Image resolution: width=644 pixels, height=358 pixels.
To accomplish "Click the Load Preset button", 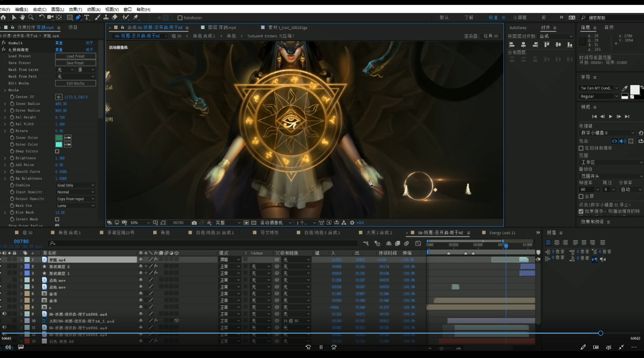I will (x=76, y=56).
